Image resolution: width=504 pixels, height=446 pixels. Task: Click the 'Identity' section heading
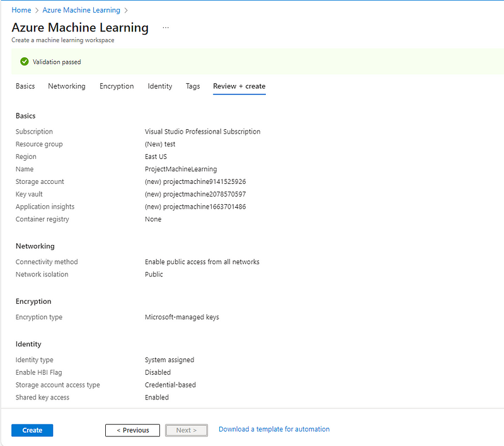pos(28,344)
